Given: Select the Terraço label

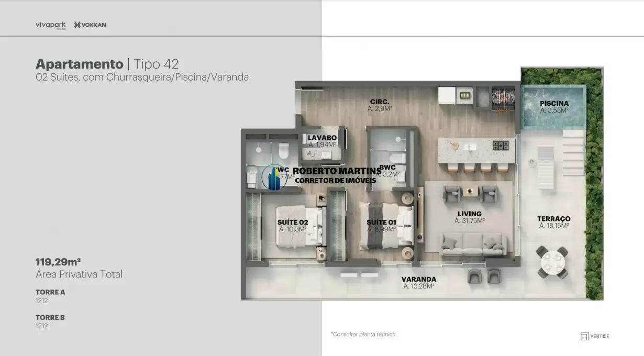Looking at the screenshot, I should tap(553, 219).
